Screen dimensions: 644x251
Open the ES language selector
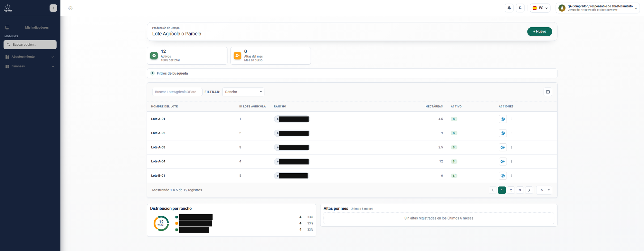(x=540, y=8)
